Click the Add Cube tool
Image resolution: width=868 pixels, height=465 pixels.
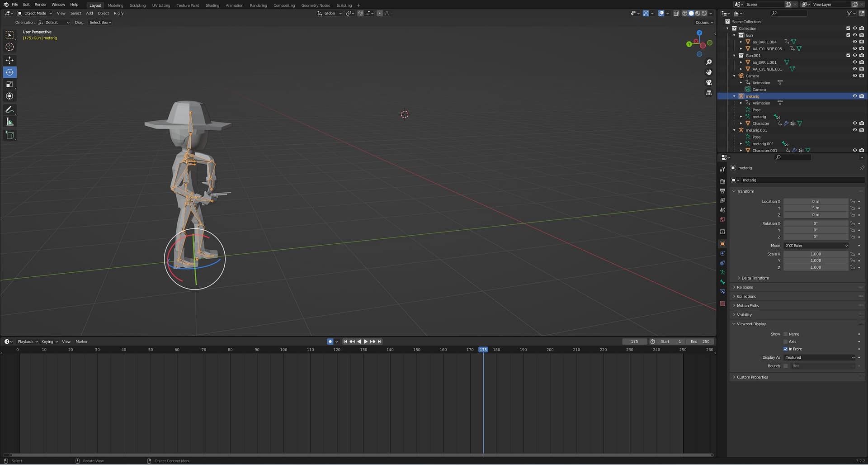point(9,135)
